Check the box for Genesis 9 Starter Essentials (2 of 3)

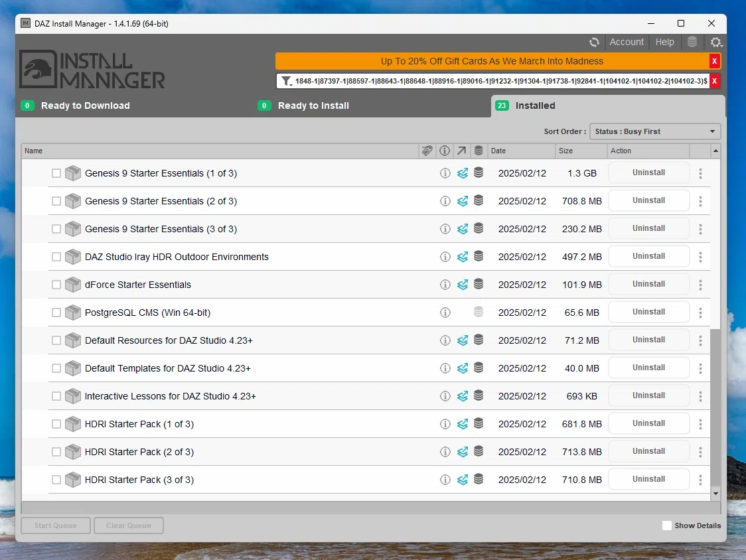56,201
